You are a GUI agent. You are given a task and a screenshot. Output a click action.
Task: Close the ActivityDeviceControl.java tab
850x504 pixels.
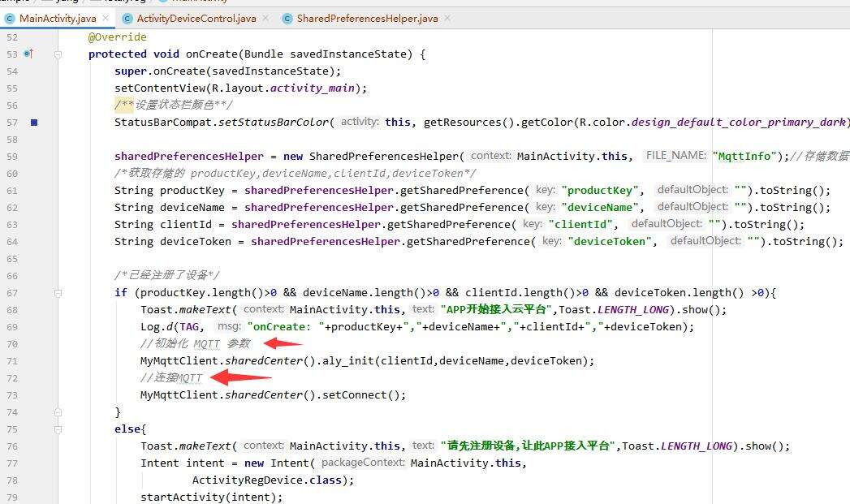point(265,18)
